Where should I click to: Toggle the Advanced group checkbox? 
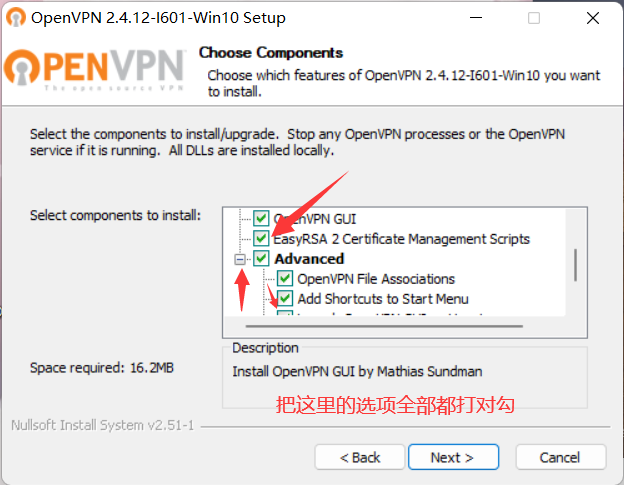[261, 259]
